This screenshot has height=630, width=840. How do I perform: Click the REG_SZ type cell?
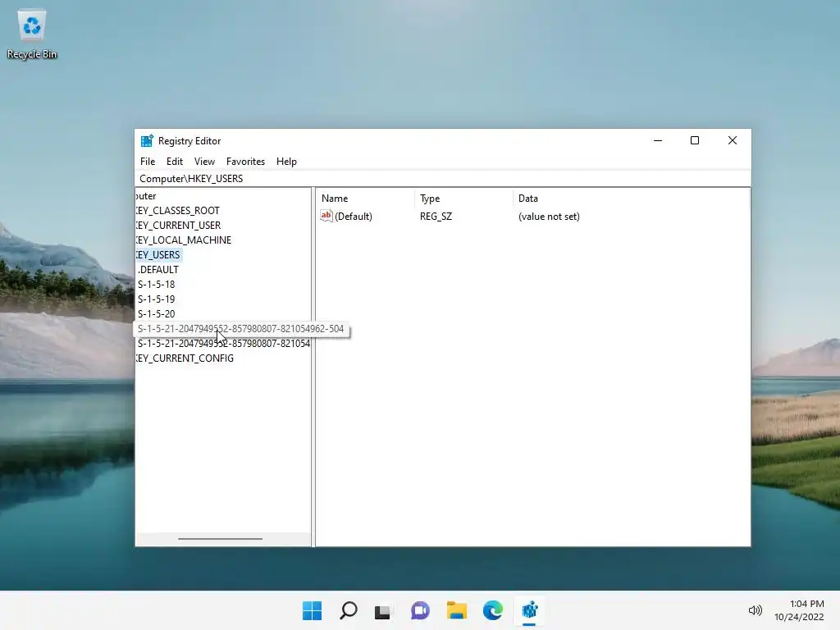[x=436, y=217]
